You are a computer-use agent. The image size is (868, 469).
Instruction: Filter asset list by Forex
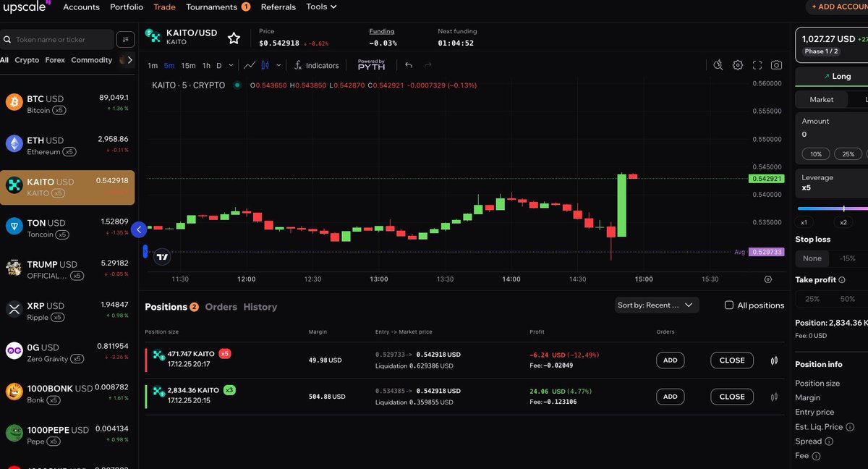(x=55, y=60)
